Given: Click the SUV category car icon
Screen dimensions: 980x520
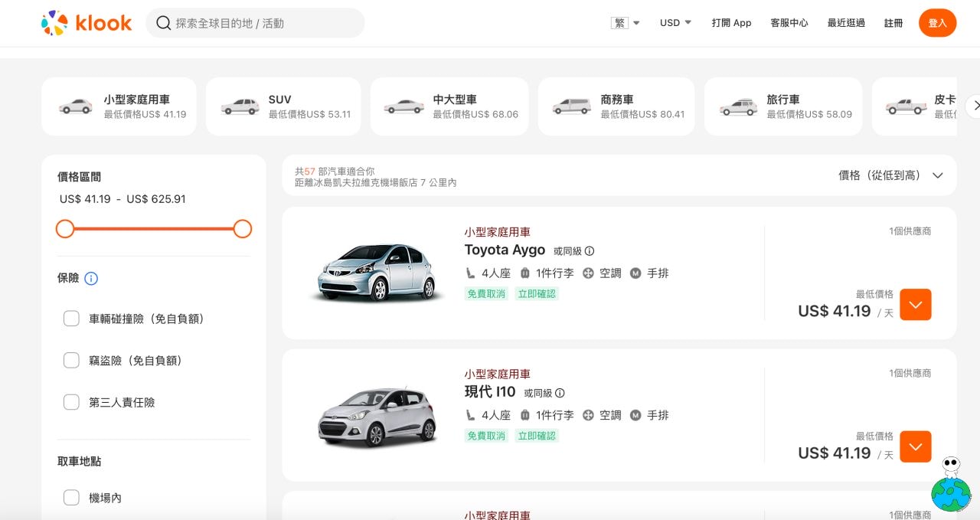Looking at the screenshot, I should pyautogui.click(x=240, y=106).
